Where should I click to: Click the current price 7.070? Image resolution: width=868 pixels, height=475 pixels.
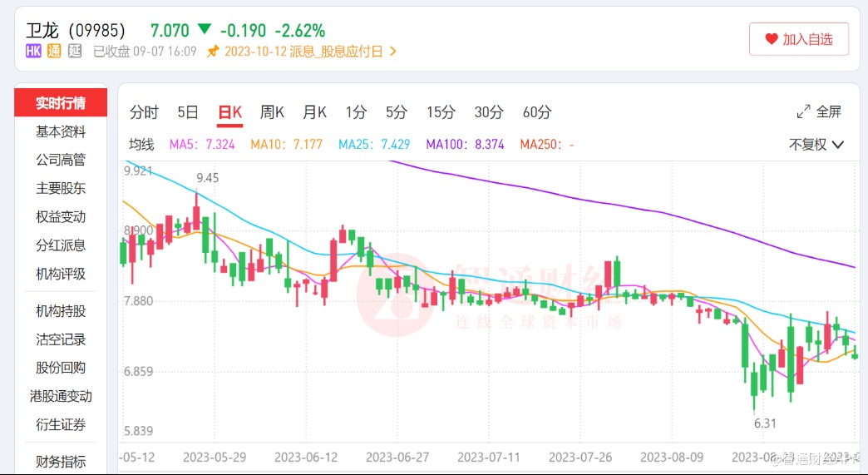(170, 30)
